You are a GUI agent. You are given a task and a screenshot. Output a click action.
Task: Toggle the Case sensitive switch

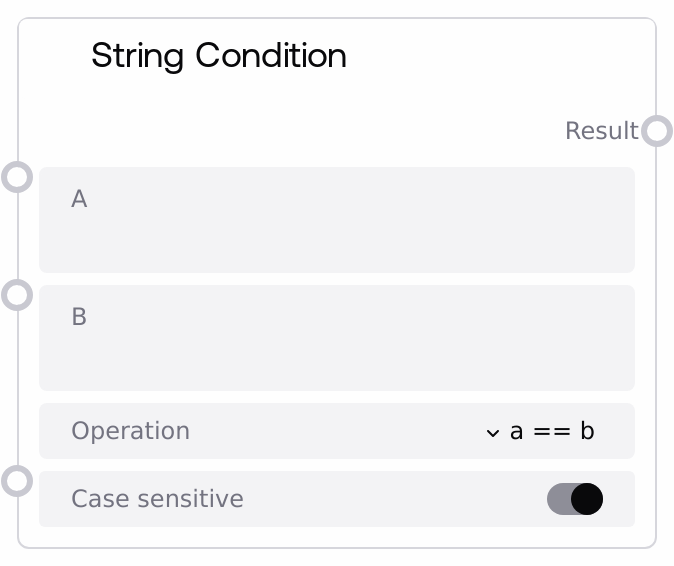click(x=575, y=499)
